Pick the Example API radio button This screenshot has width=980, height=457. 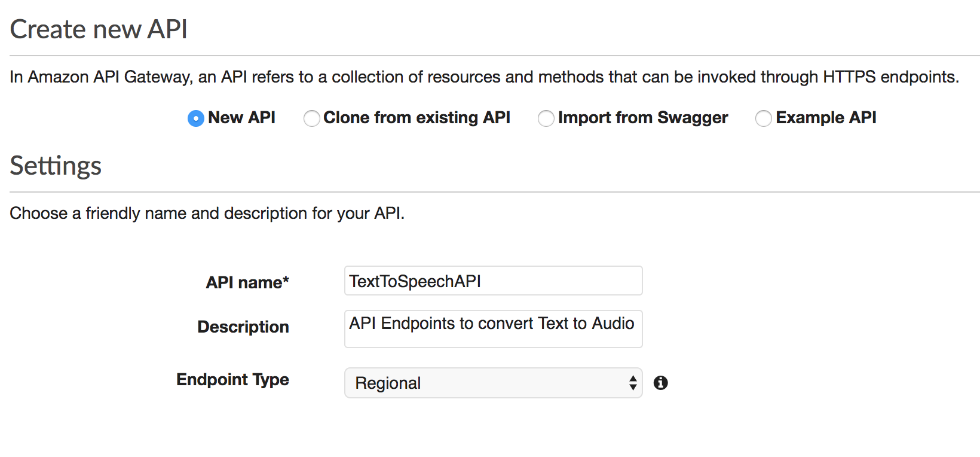(x=763, y=118)
